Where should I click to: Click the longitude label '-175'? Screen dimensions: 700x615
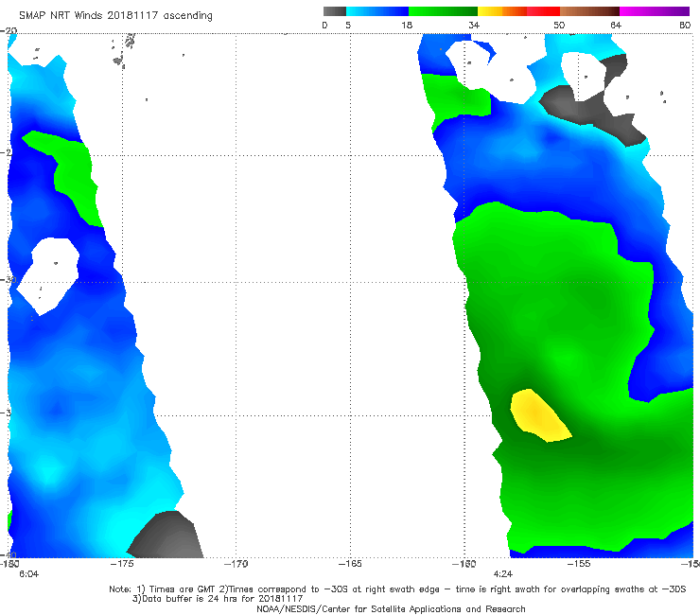122,564
